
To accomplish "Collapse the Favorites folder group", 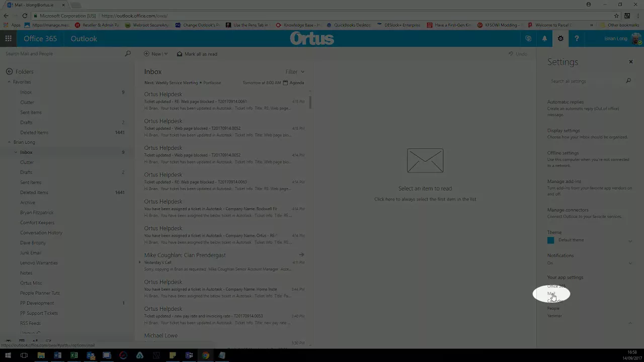I will [9, 82].
